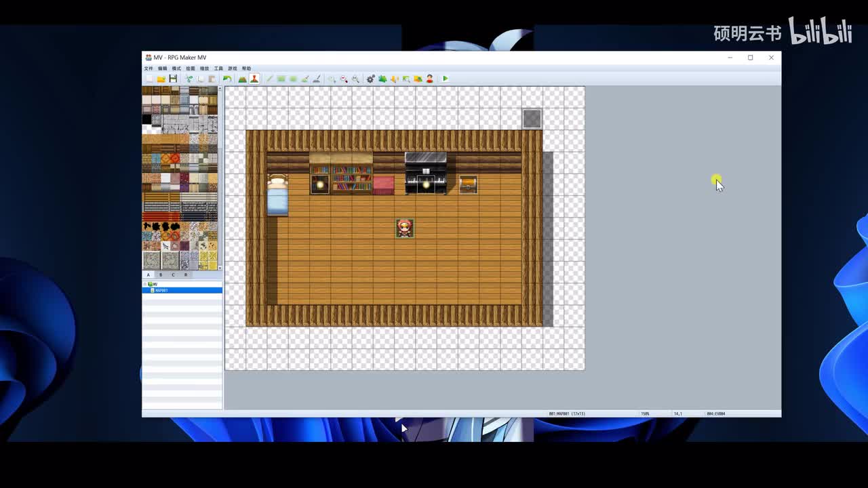Switch to tileset tab C

pos(173,274)
